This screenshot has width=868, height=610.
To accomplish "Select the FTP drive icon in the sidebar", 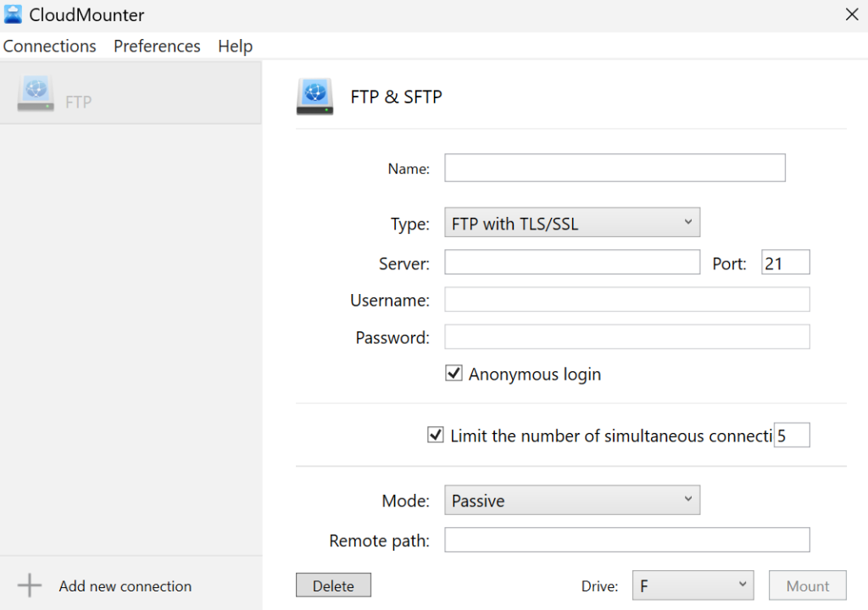I will [35, 93].
